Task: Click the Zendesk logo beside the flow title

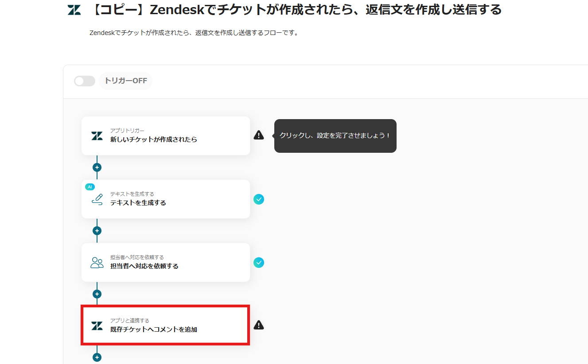Action: 74,10
